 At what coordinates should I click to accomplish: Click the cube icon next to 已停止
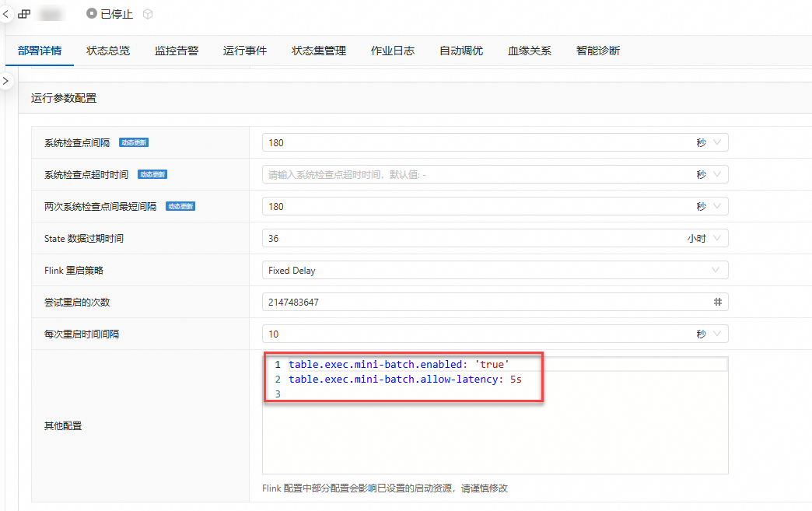148,14
